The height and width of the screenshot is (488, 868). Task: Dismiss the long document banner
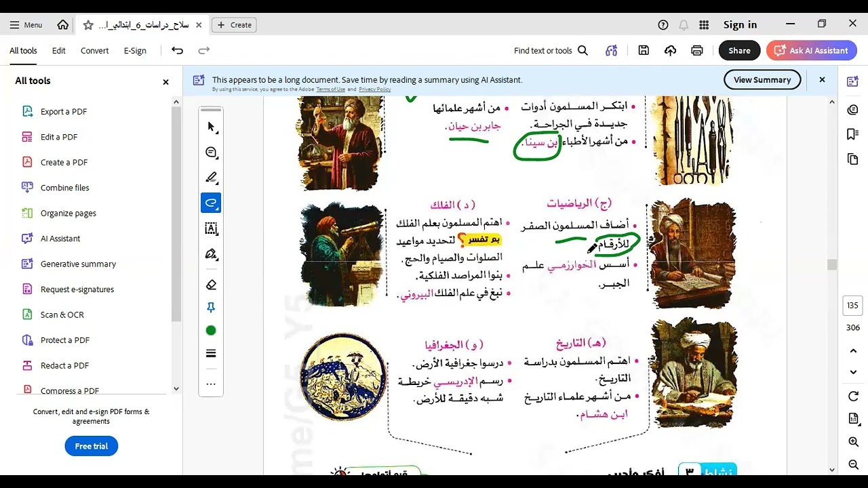822,80
